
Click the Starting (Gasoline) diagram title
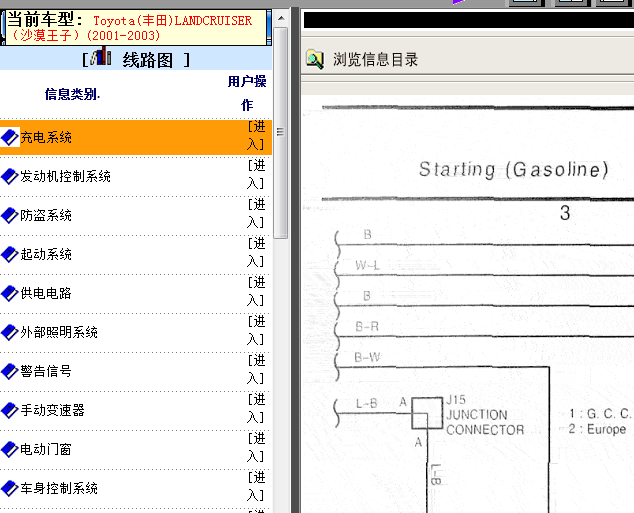(514, 169)
